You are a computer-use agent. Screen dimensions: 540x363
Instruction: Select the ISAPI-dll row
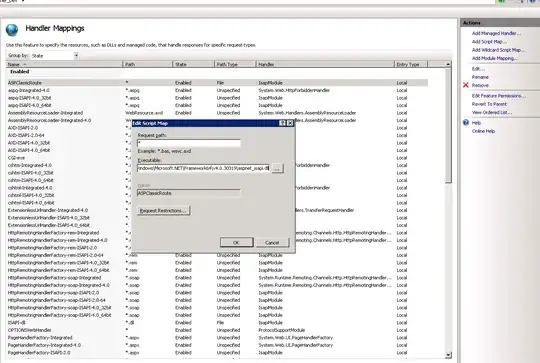(x=218, y=323)
